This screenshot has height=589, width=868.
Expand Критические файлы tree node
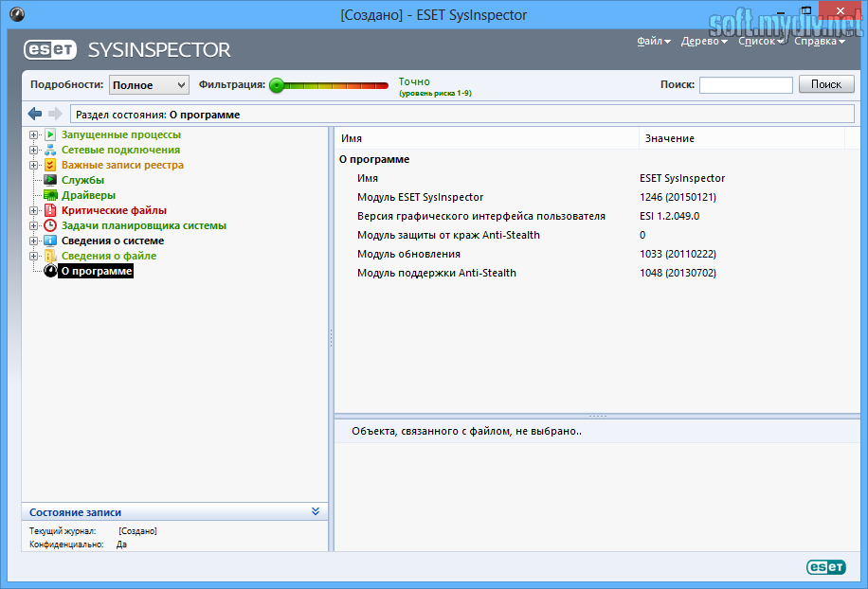(34, 211)
